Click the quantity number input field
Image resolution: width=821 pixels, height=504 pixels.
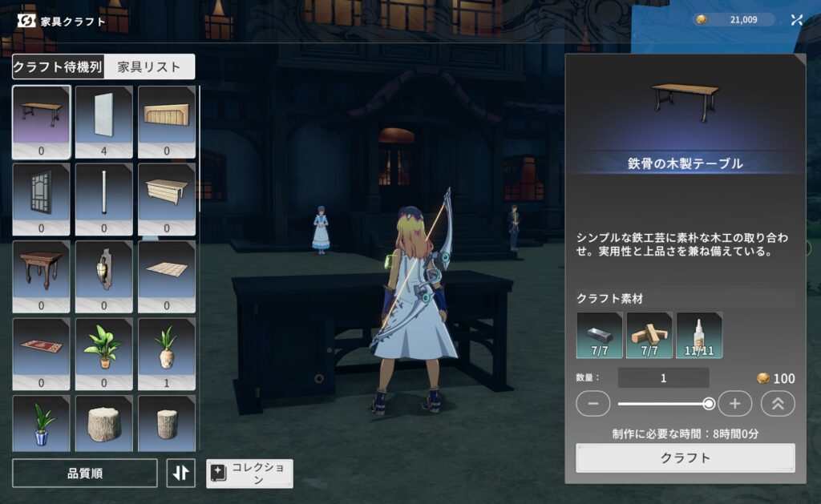coord(663,378)
